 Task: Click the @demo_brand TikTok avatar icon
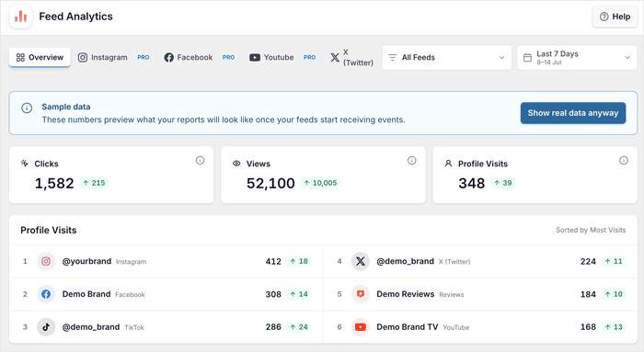pos(46,327)
